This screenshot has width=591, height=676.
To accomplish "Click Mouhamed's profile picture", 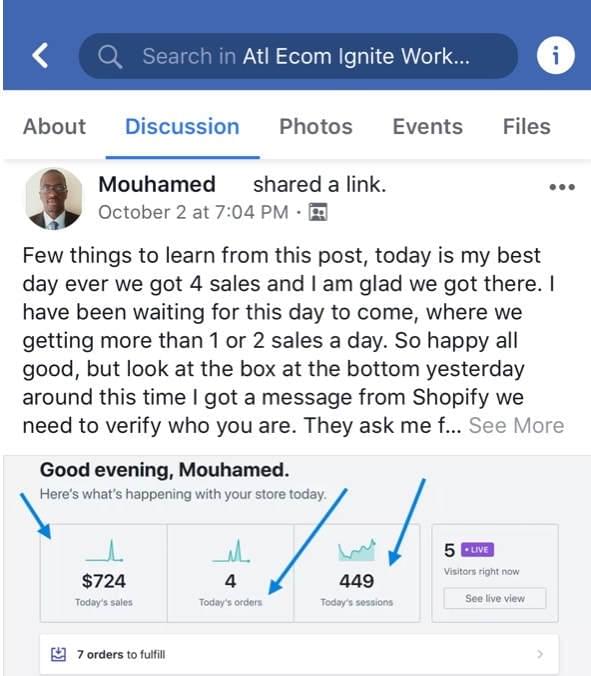I will [x=53, y=198].
